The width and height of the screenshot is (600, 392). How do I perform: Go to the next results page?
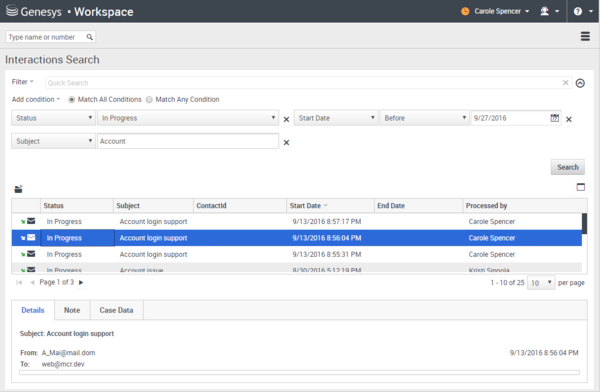point(81,283)
